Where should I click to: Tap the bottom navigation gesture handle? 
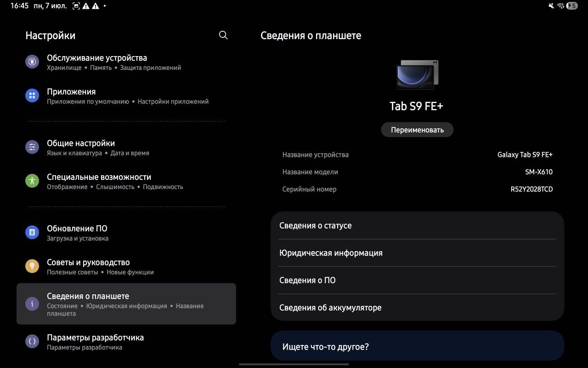point(294,364)
